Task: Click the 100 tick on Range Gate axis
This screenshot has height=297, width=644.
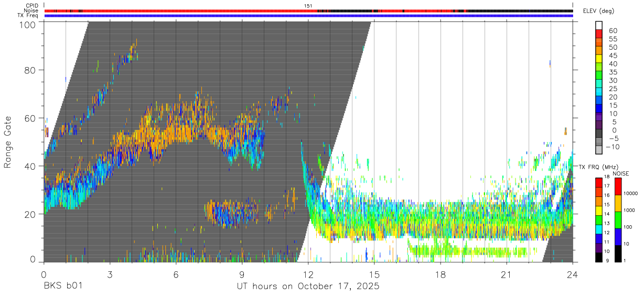Action: 29,25
